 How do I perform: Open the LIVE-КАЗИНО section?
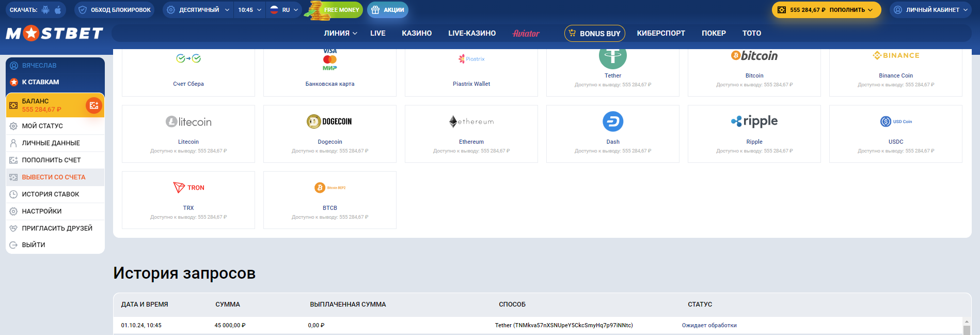[x=472, y=33]
